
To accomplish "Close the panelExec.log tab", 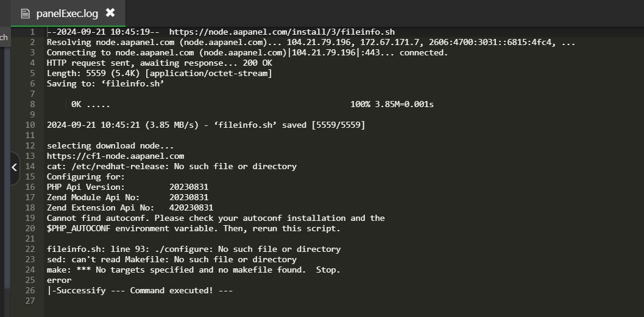I will 110,13.
